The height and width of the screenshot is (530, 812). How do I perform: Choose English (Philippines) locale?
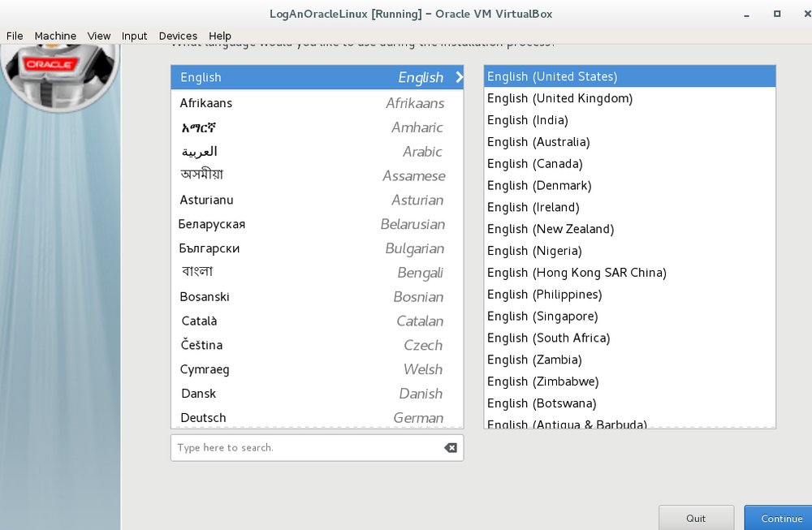pos(630,294)
